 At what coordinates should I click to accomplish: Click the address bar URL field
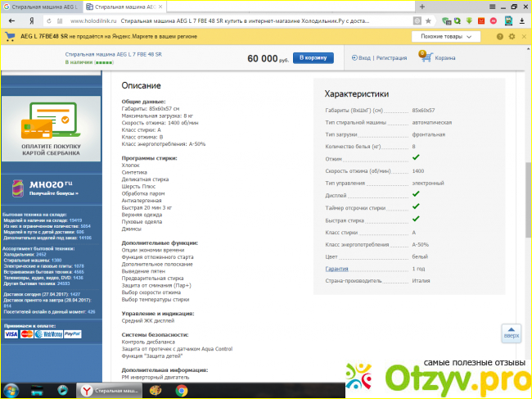[x=246, y=21]
